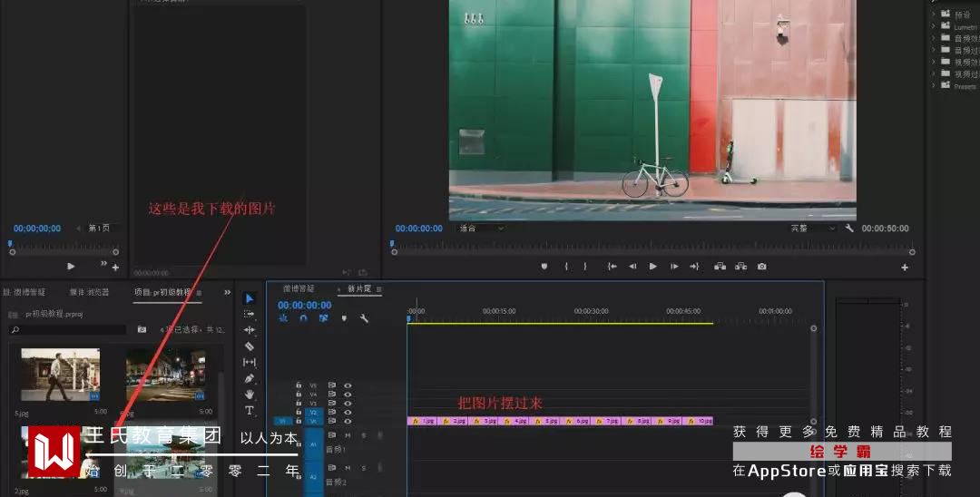The image size is (980, 497).
Task: Mute audio track A1
Action: pos(348,435)
